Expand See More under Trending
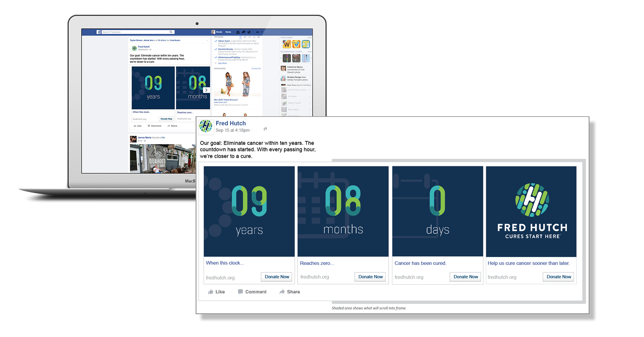This screenshot has height=337, width=644. click(x=222, y=63)
